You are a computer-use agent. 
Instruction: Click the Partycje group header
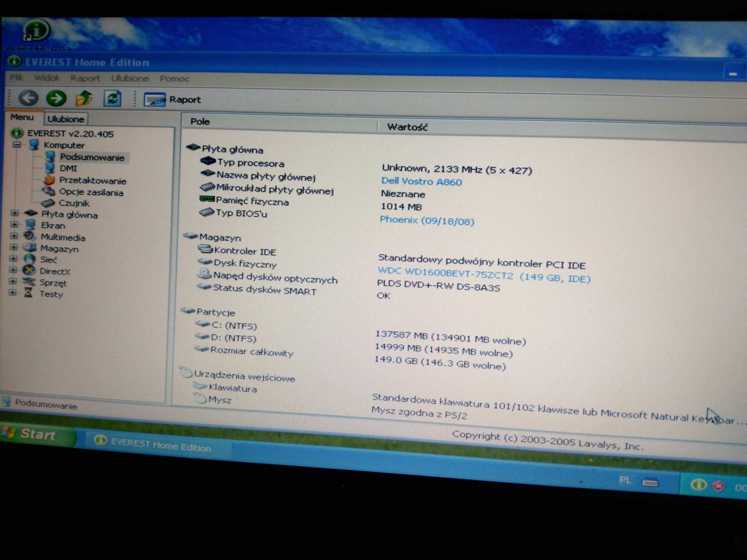tap(216, 312)
